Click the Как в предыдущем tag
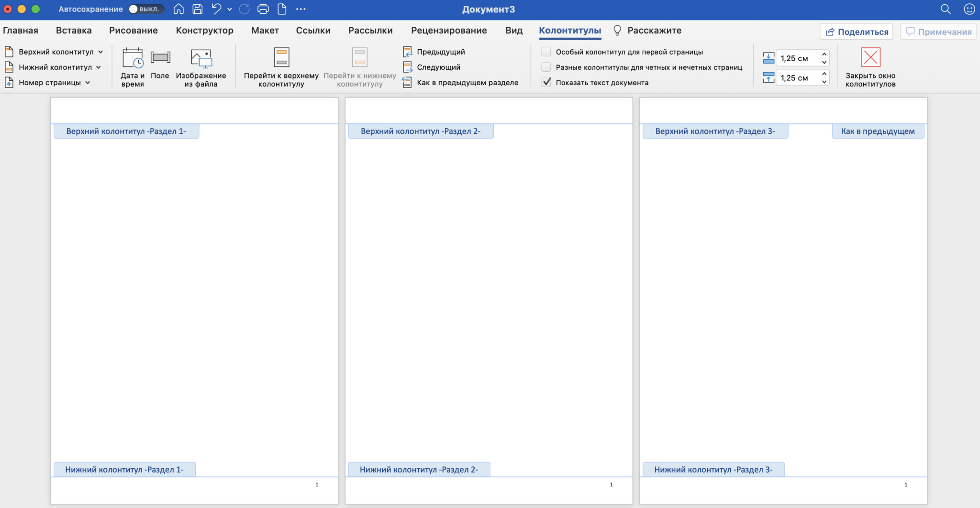 coord(878,131)
